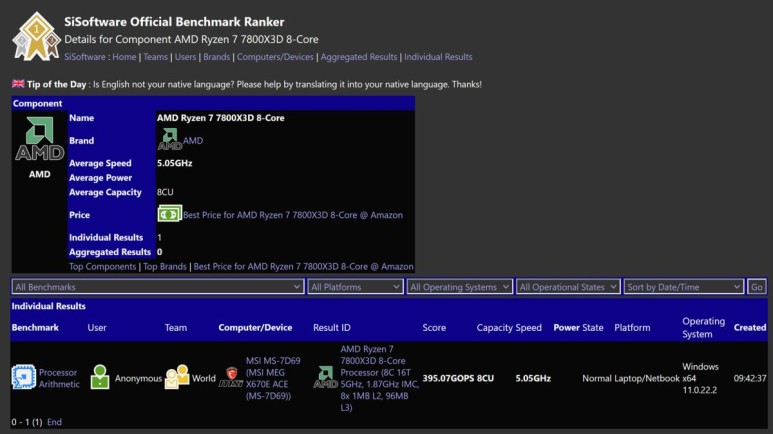Click the End pagination link
Viewport: 773px width, 434px height.
(54, 422)
